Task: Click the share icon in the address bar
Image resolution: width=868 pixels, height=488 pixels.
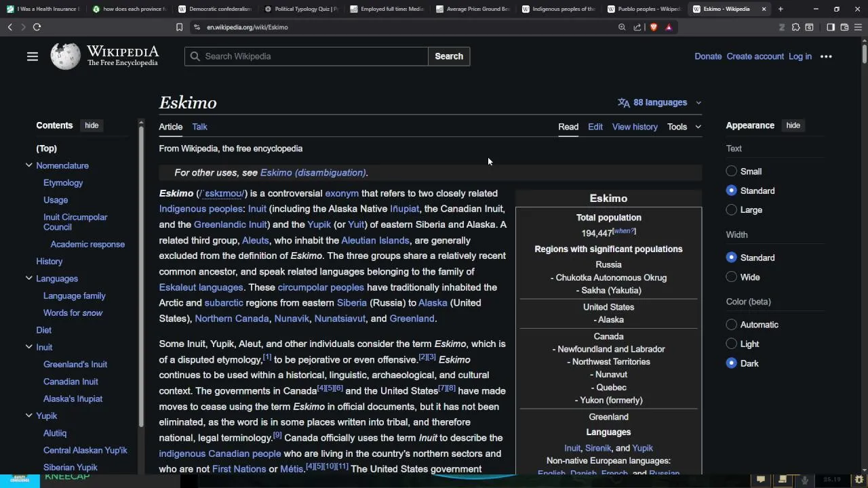Action: 637,27
